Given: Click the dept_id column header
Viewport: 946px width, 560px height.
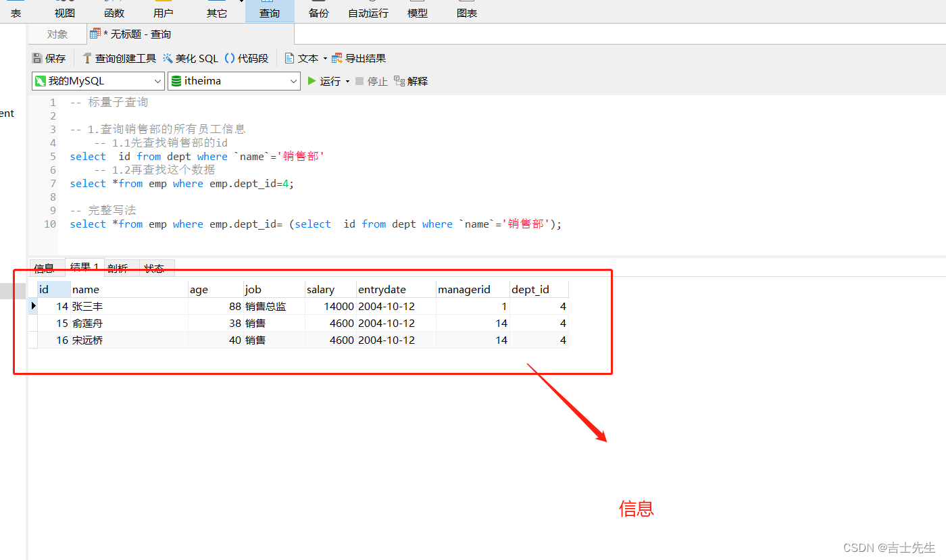Looking at the screenshot, I should point(539,289).
